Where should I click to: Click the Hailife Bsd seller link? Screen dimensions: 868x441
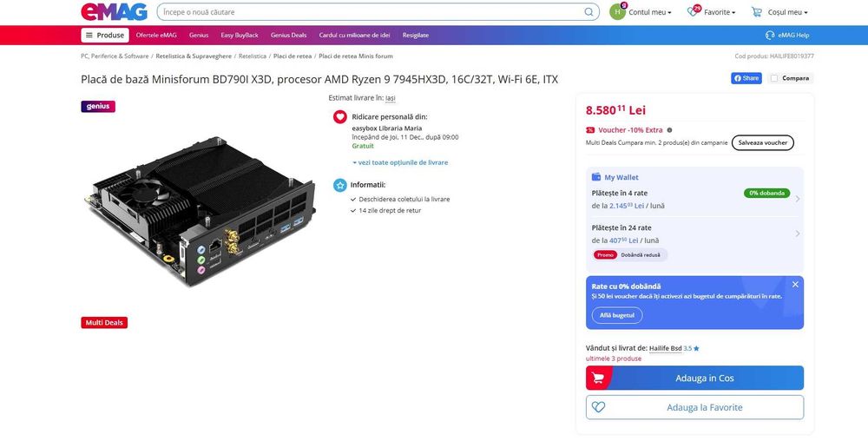click(x=665, y=348)
